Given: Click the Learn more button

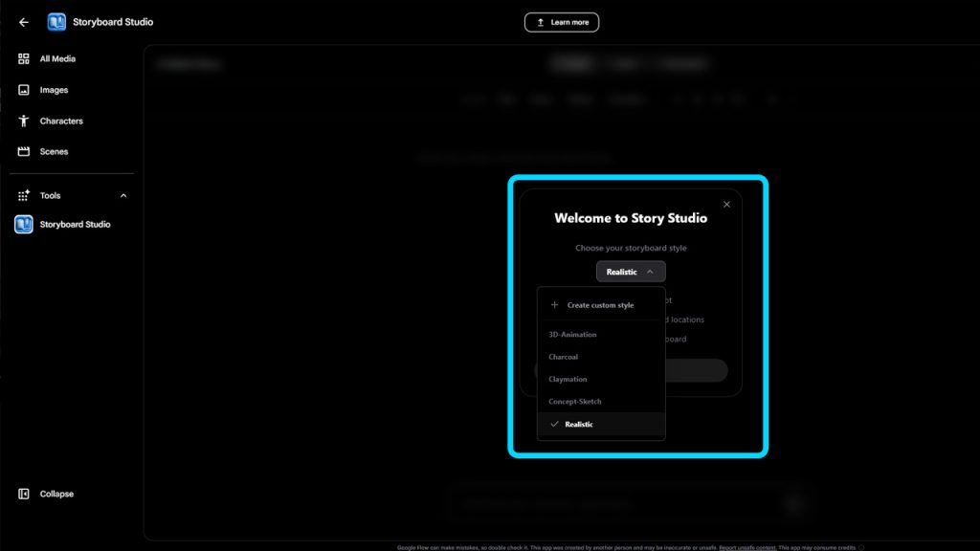Looking at the screenshot, I should (561, 23).
